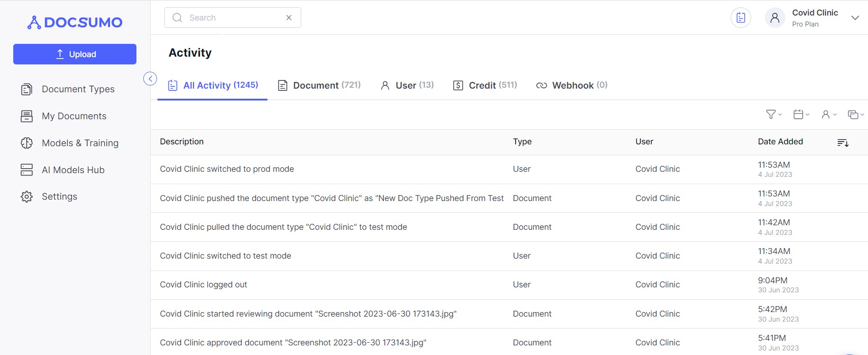Click Document type cell in approved document row
This screenshot has height=355, width=868.
click(x=532, y=343)
